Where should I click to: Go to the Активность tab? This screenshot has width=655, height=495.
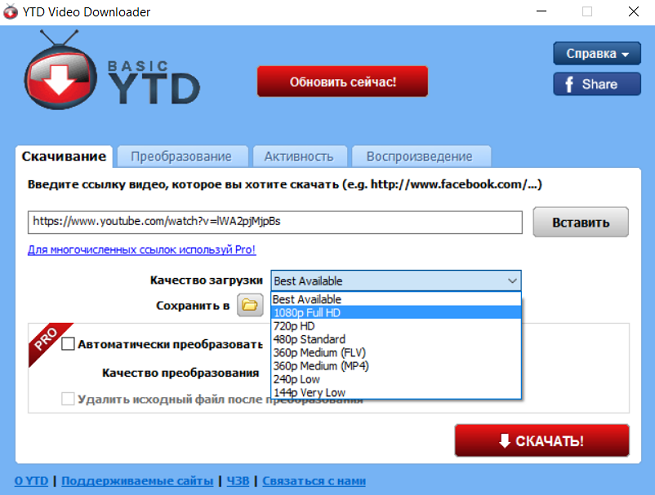300,157
